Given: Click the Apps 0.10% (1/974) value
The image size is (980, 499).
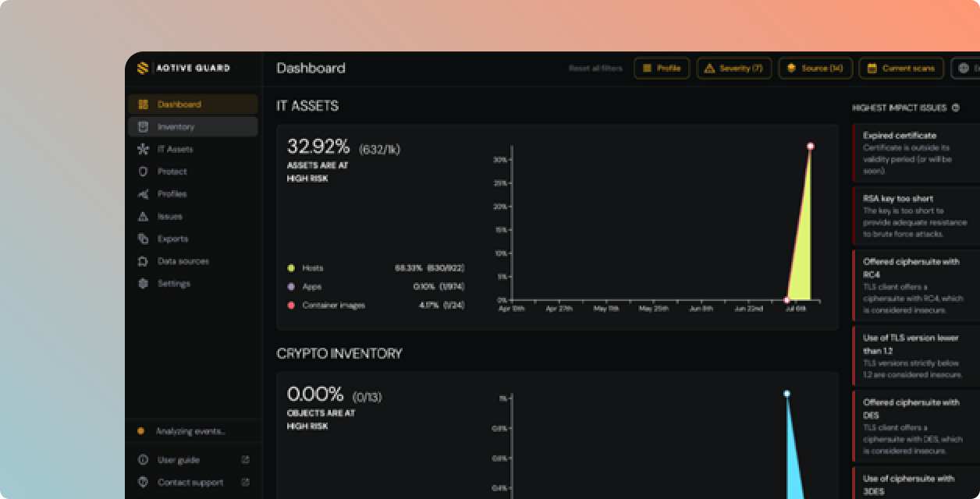Looking at the screenshot, I should pos(439,287).
